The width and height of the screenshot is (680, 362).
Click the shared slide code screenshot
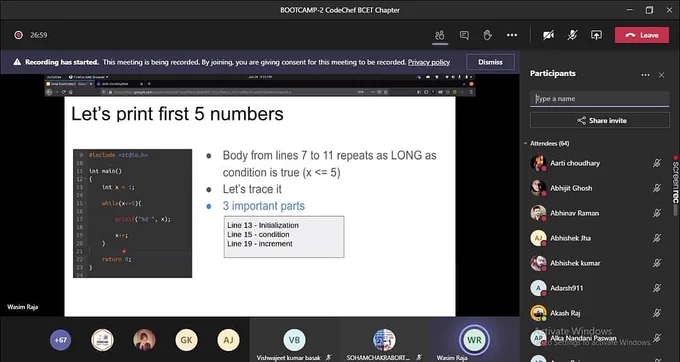click(132, 213)
